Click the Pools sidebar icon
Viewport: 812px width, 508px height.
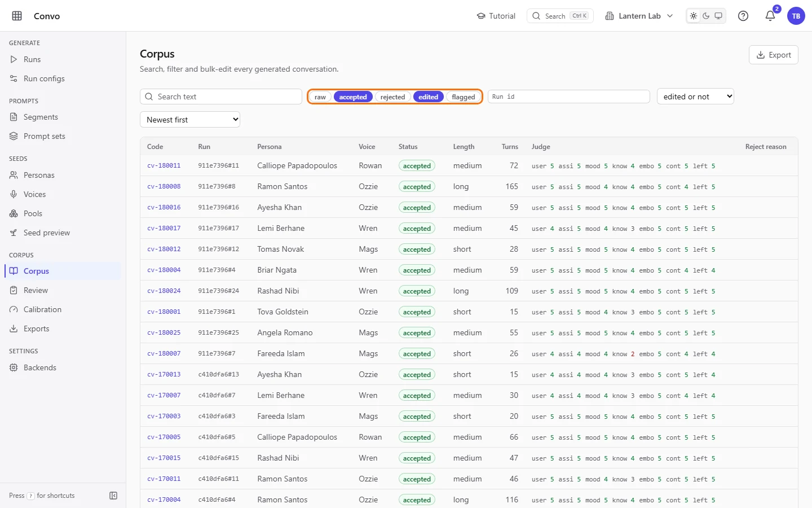pos(14,213)
